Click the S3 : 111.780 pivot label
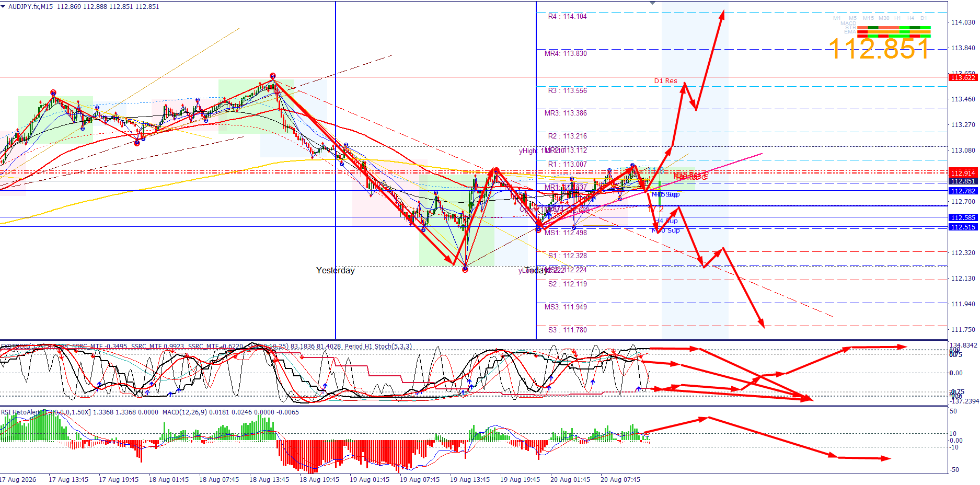The image size is (980, 485). point(567,330)
